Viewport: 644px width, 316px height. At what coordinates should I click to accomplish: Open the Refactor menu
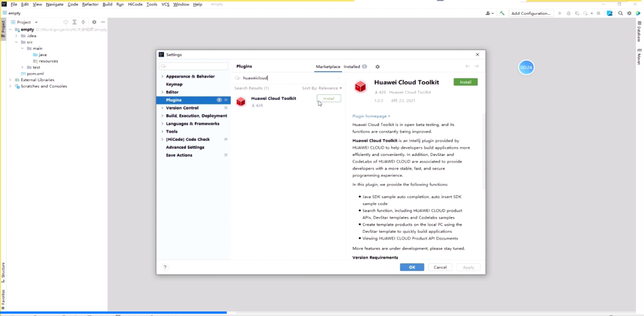point(90,4)
